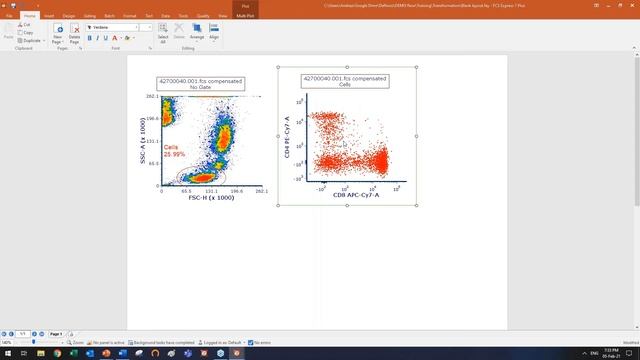Click the font color A icon
This screenshot has width=640, height=360.
115,38
